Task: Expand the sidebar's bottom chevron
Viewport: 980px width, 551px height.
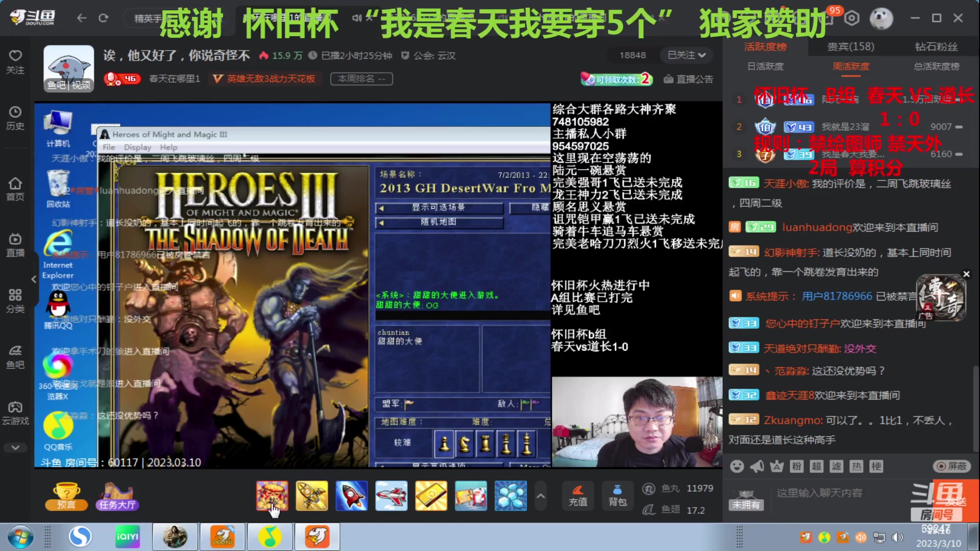Action: point(15,447)
